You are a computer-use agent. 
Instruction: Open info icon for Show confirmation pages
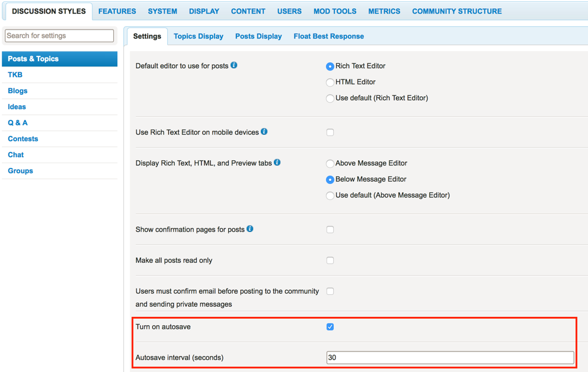(x=250, y=228)
